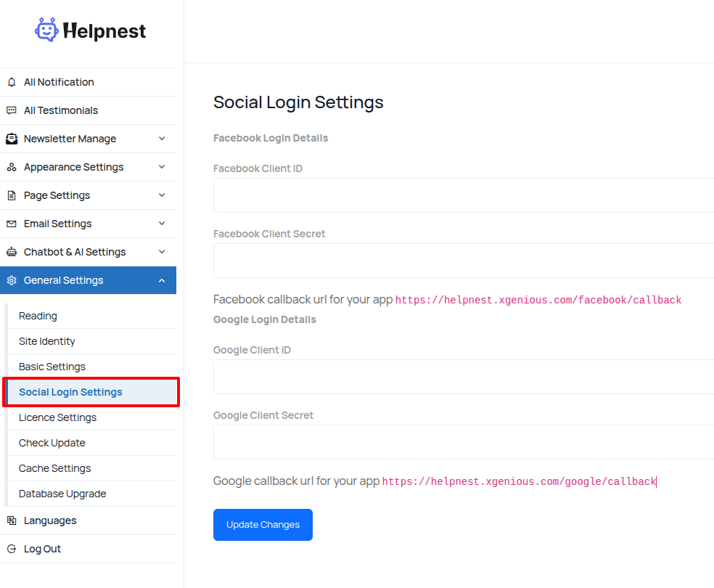Click the Languages translate icon
This screenshot has height=588, width=714.
point(12,520)
